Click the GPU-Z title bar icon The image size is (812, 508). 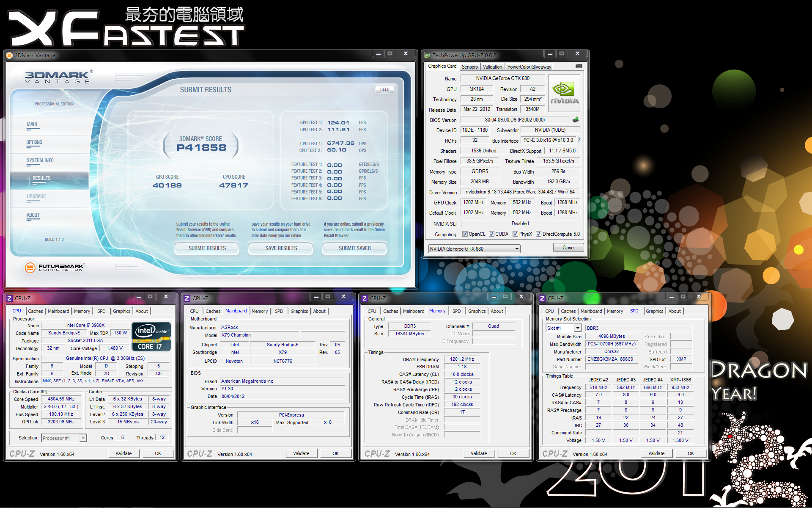427,55
